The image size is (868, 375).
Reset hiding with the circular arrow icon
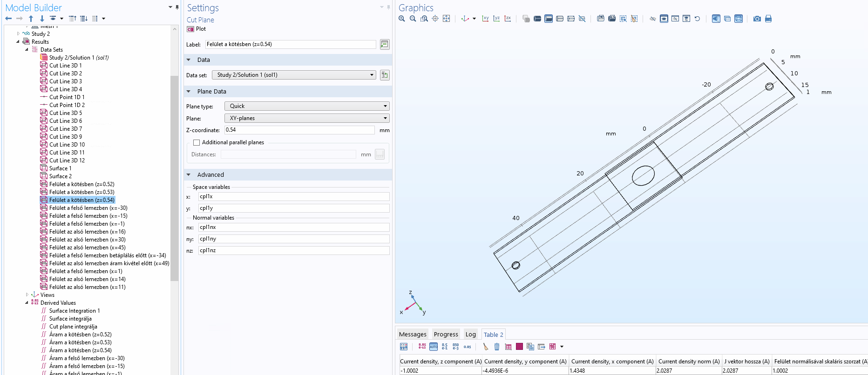pyautogui.click(x=697, y=19)
